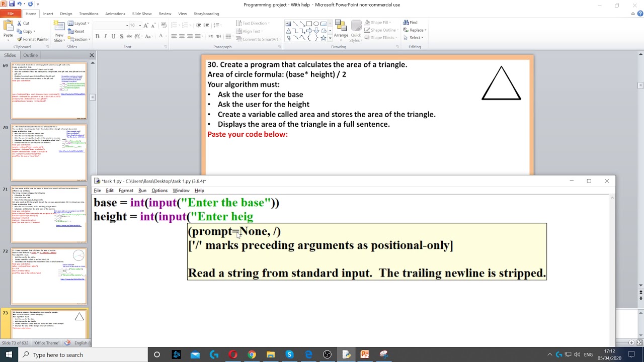Toggle Strikethrough formatting
Screen dimensions: 644x362
click(129, 36)
